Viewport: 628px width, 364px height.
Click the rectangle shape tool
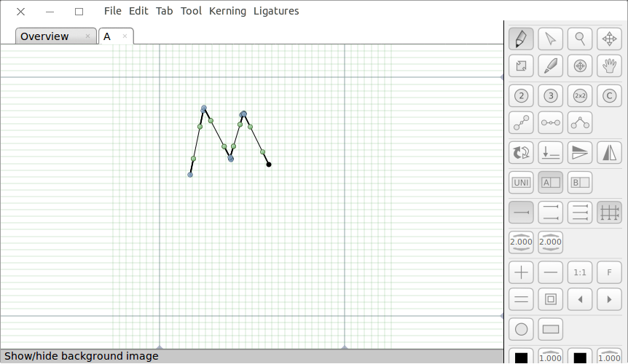pyautogui.click(x=550, y=329)
